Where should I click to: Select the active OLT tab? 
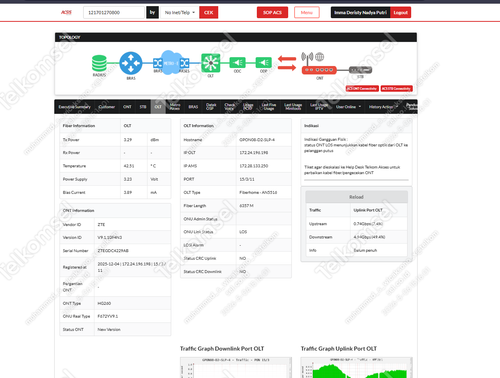[x=158, y=107]
